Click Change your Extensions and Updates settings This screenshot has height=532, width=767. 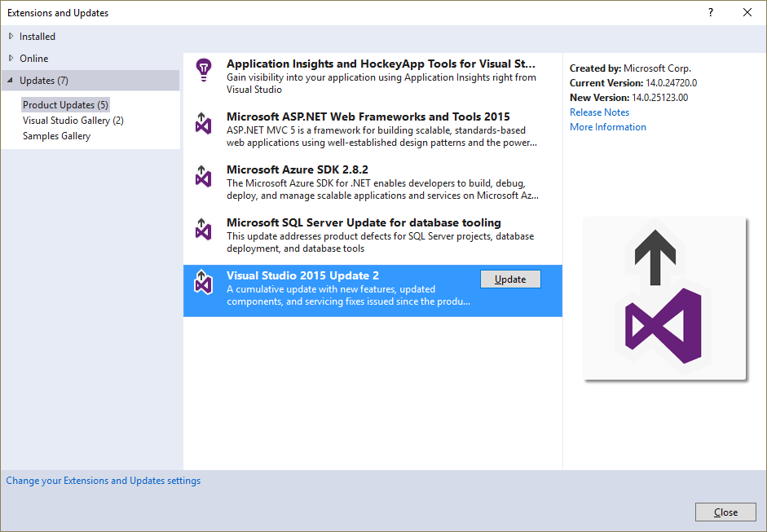click(103, 480)
